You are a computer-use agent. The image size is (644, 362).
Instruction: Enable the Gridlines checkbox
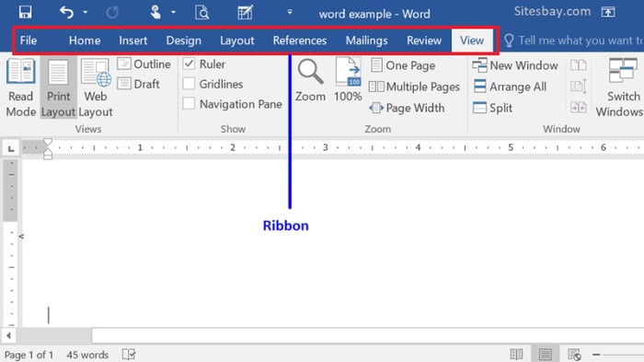tap(189, 84)
